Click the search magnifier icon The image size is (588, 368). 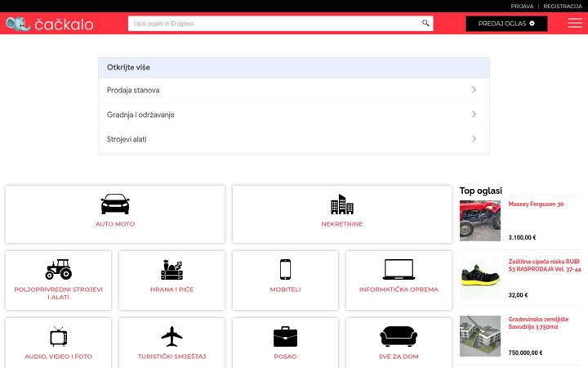(x=425, y=23)
